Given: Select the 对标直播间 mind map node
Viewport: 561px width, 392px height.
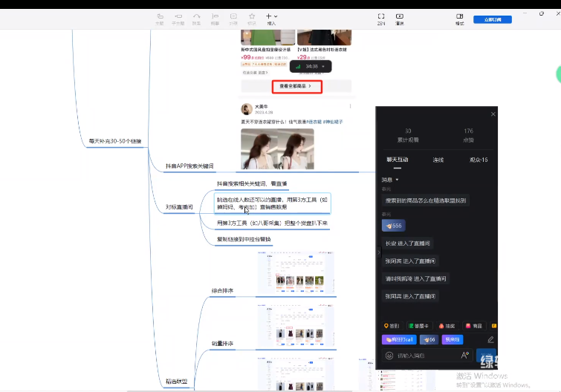Looking at the screenshot, I should [178, 207].
